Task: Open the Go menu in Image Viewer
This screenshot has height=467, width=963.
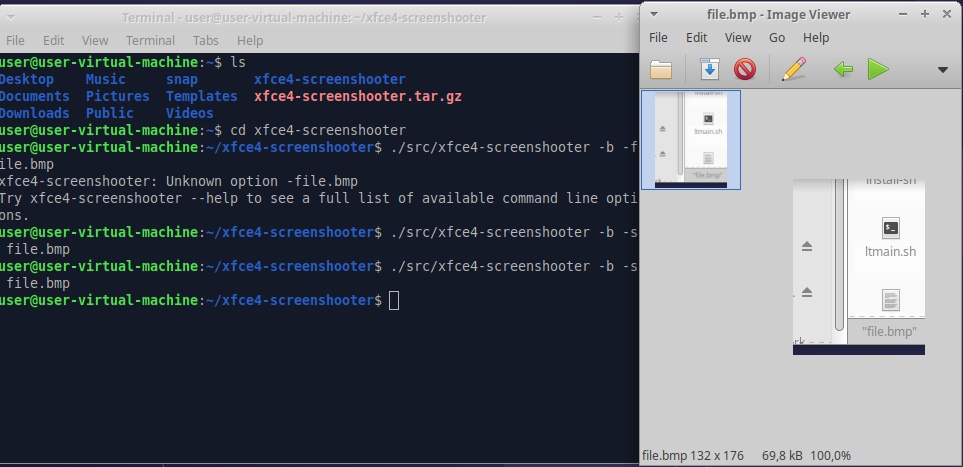Action: coord(777,37)
